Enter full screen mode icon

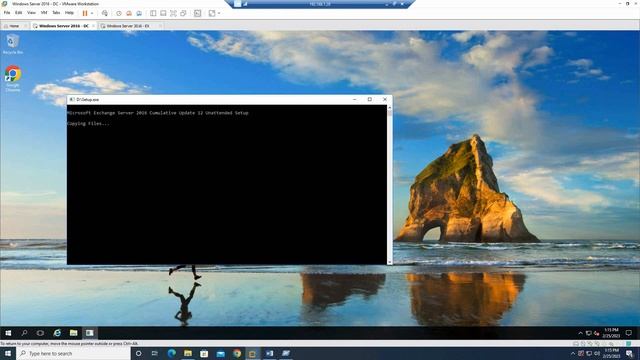tap(173, 13)
